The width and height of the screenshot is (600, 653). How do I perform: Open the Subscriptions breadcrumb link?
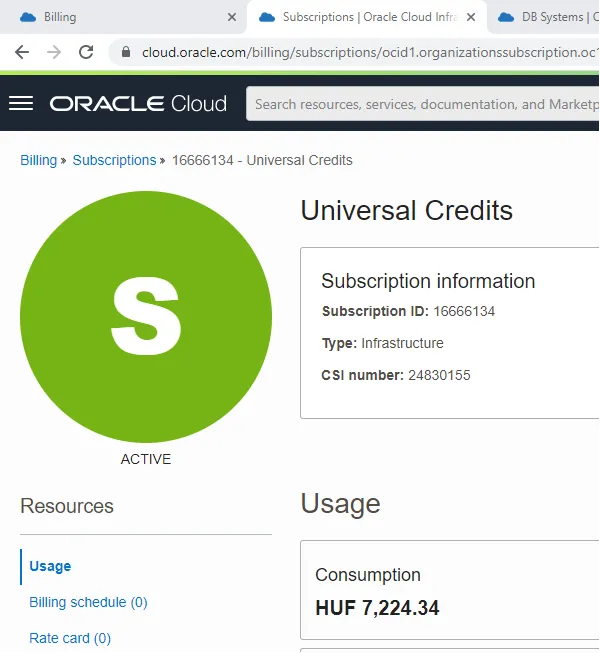pyautogui.click(x=115, y=160)
